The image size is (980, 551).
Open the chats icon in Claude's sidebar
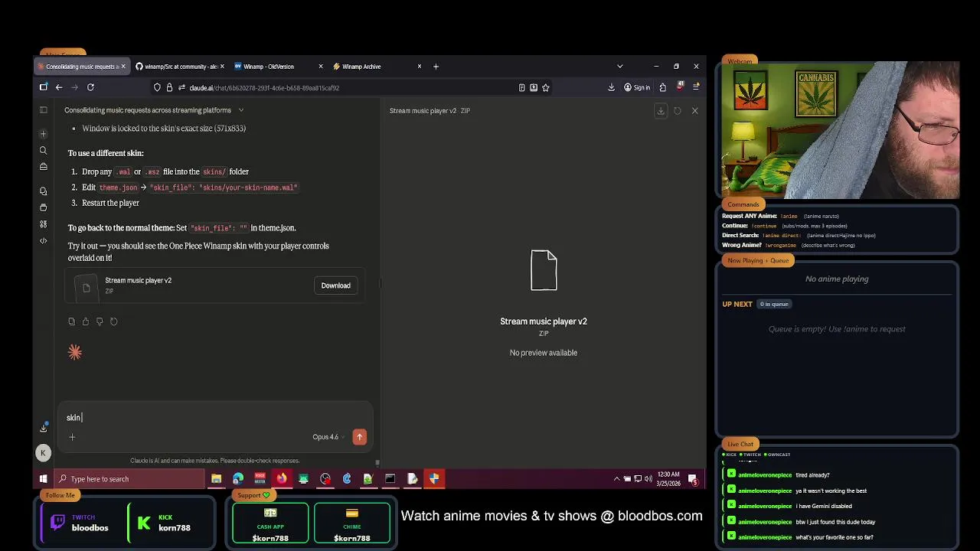click(x=43, y=191)
